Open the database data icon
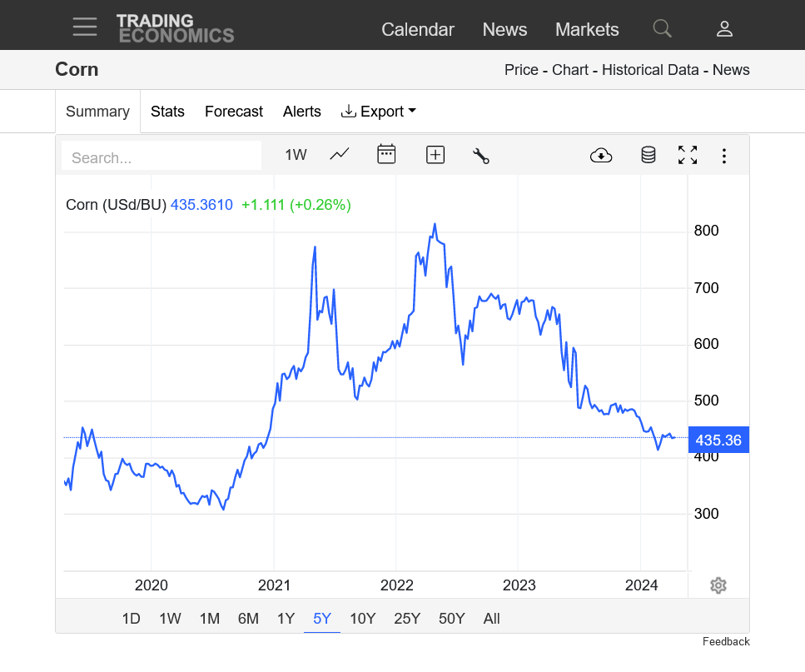 click(648, 155)
